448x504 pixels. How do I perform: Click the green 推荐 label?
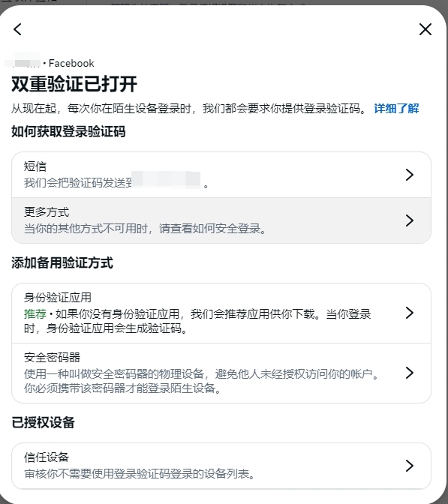tap(35, 313)
